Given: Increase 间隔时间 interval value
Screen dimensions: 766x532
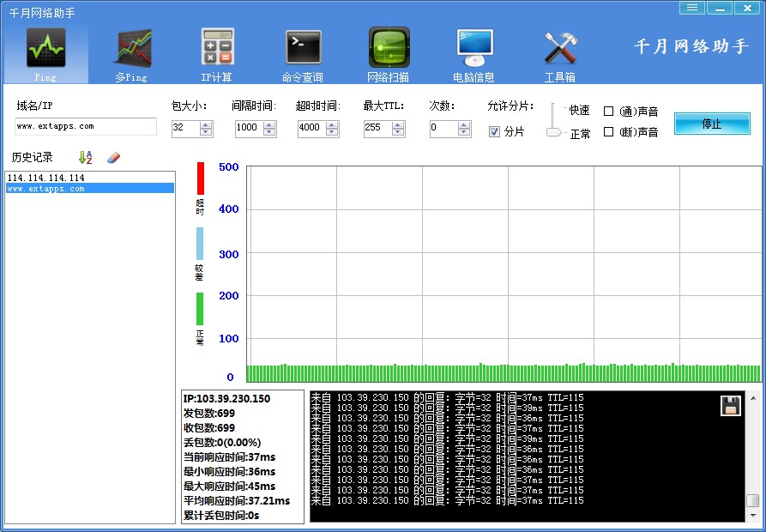Looking at the screenshot, I should tap(269, 125).
